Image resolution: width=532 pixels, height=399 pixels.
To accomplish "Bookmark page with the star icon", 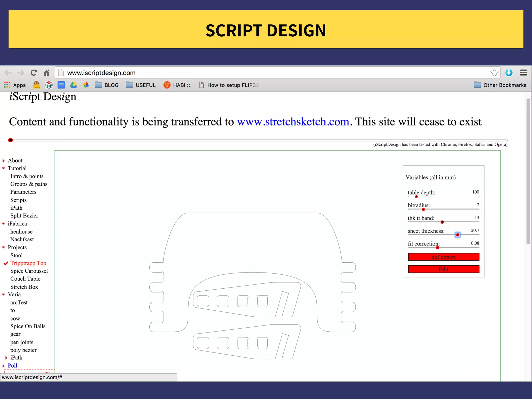I will (x=494, y=73).
